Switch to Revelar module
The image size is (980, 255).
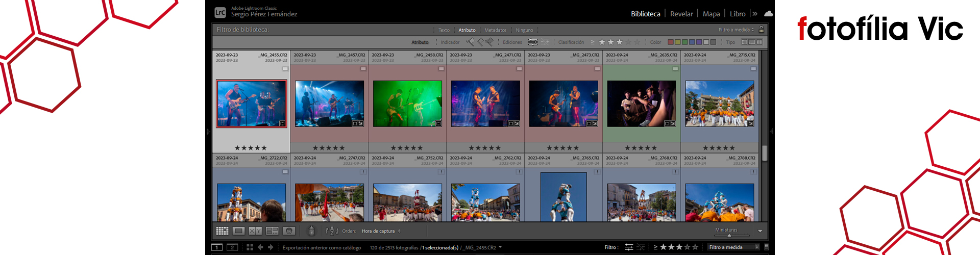(x=681, y=14)
